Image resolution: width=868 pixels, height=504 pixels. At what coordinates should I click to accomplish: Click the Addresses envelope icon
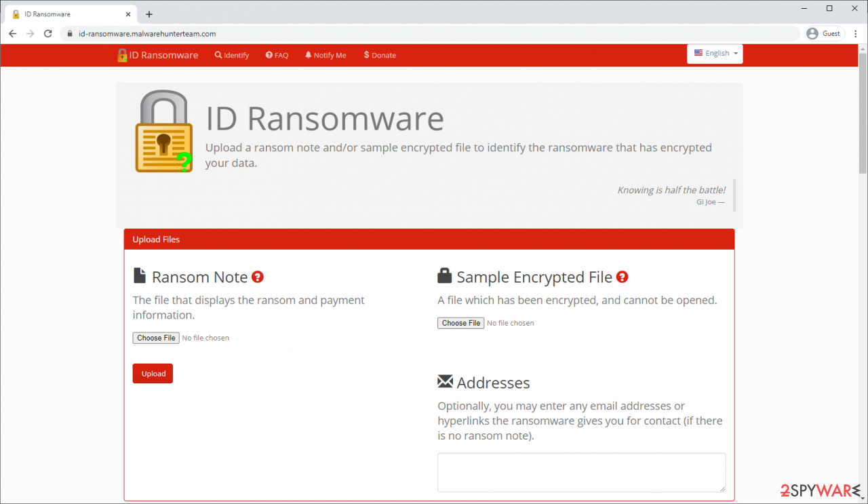pyautogui.click(x=445, y=381)
